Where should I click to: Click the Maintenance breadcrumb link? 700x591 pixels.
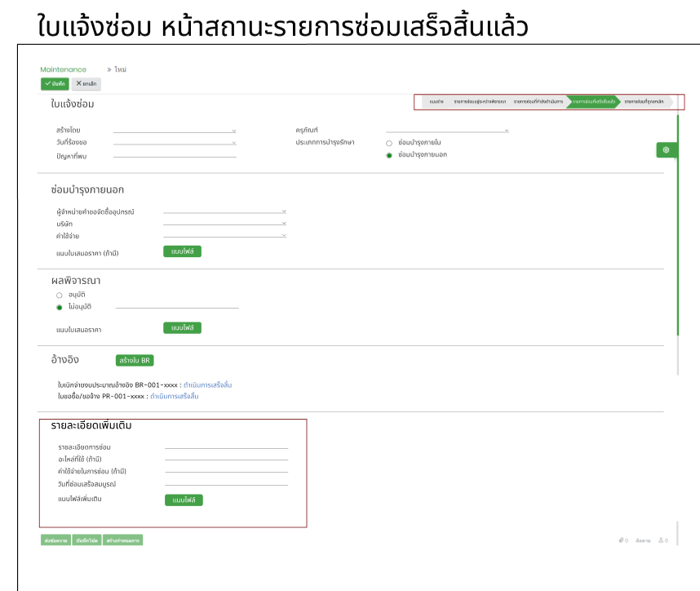coord(63,69)
